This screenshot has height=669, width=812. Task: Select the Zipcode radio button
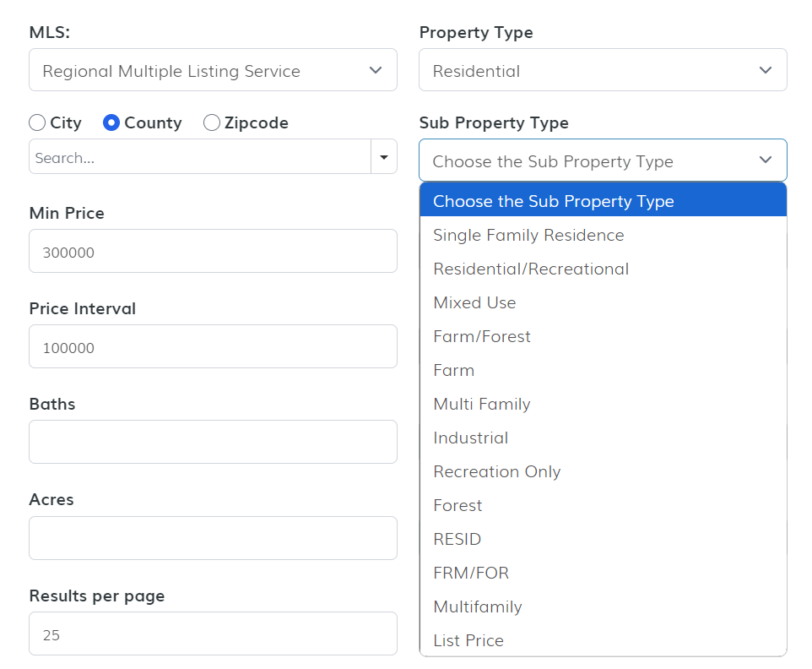212,123
